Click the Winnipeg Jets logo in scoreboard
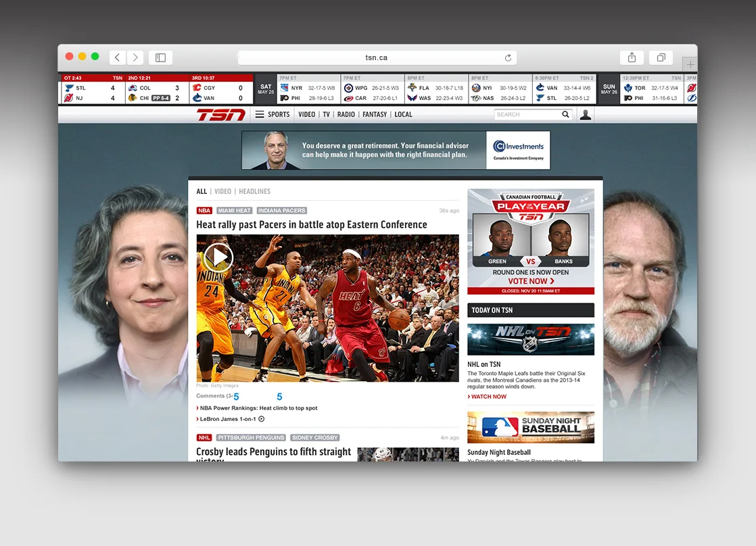756x546 pixels. click(x=349, y=88)
